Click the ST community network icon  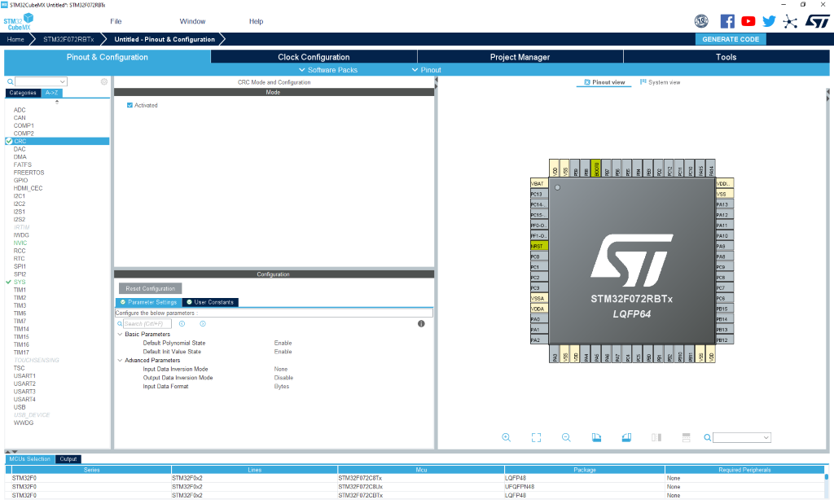[x=790, y=21]
